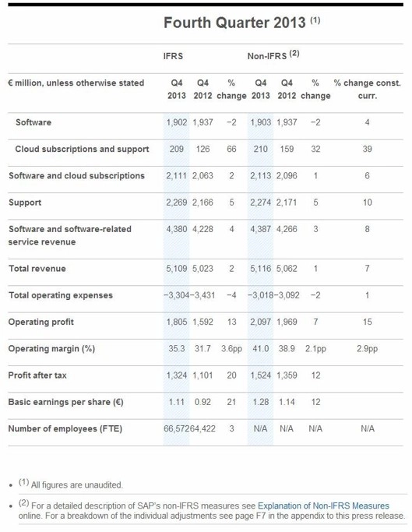The width and height of the screenshot is (412, 532).
Task: Select the 3.6pp operating margin change
Action: [x=231, y=349]
